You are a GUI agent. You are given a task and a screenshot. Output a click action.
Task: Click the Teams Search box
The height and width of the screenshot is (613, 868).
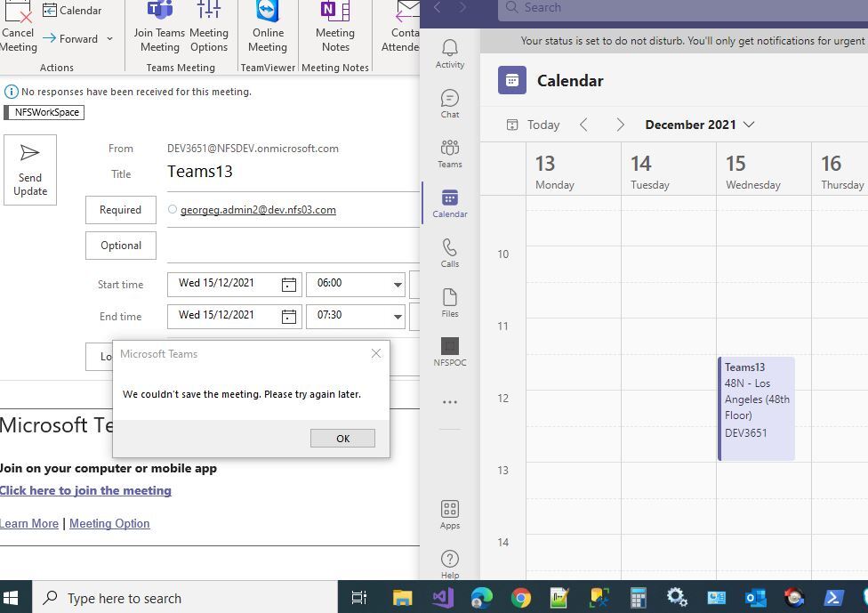tap(683, 8)
